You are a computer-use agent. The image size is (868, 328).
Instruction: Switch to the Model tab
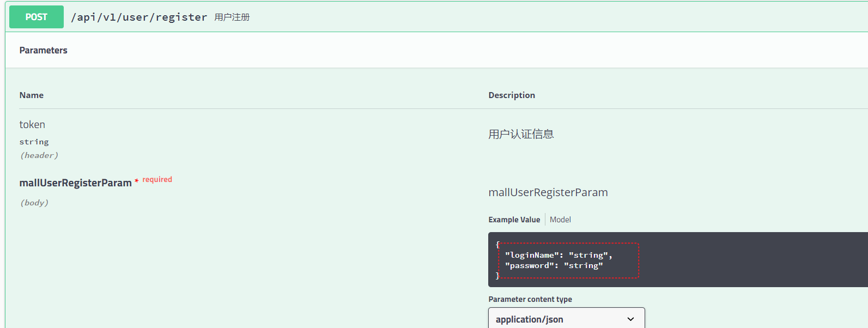pyautogui.click(x=560, y=220)
